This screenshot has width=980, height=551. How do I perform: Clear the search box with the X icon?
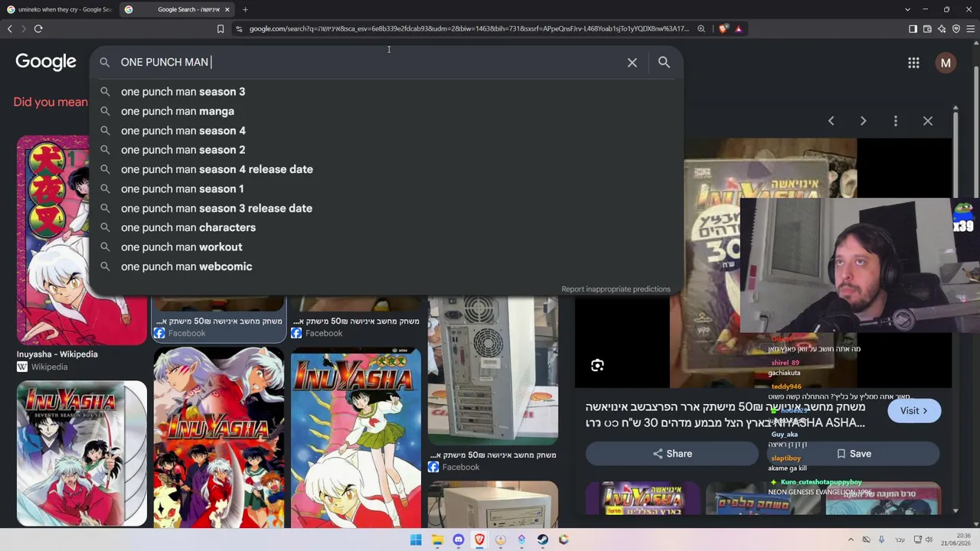pos(632,63)
